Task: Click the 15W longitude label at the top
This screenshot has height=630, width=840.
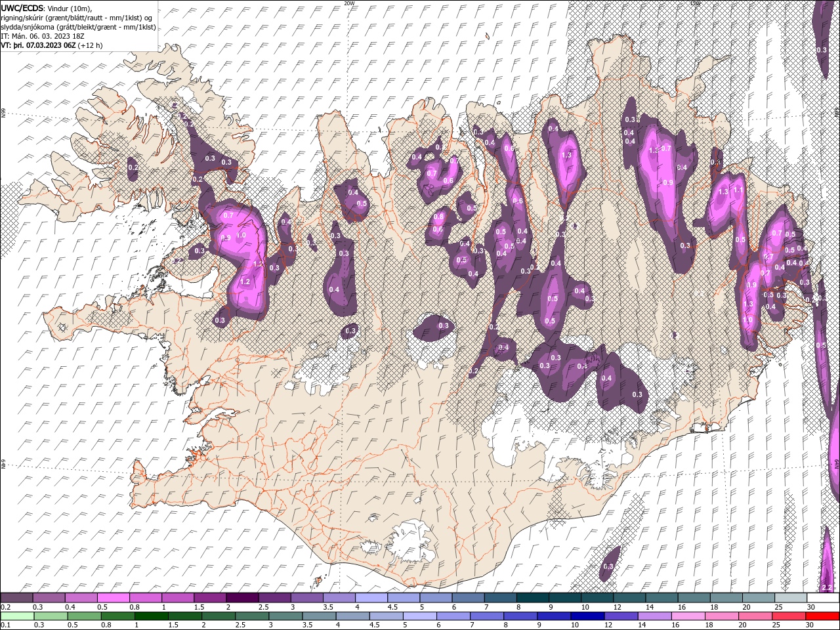Action: pos(695,3)
